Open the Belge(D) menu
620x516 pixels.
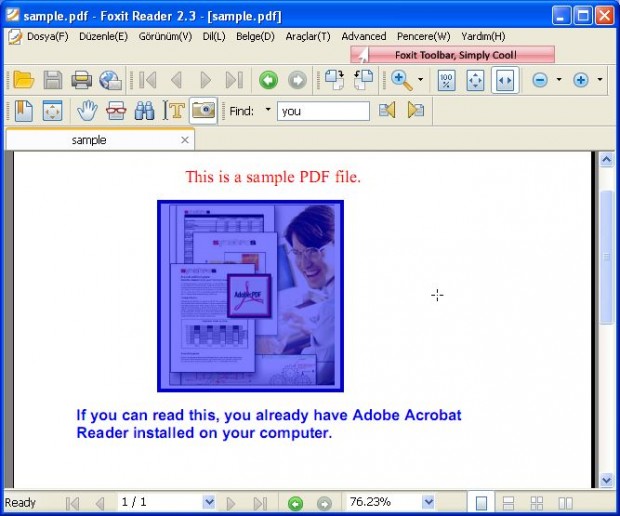click(255, 36)
